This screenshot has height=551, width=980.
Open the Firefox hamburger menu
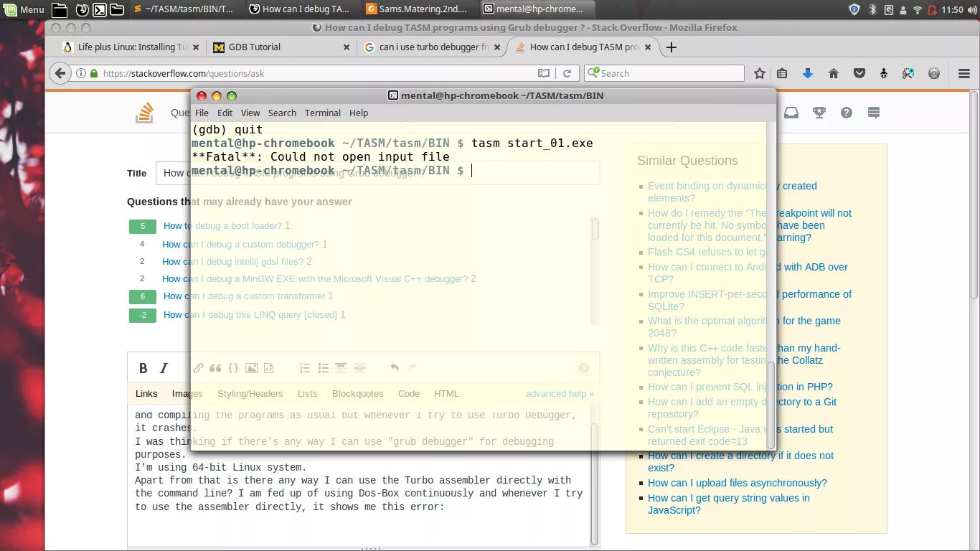[x=964, y=73]
